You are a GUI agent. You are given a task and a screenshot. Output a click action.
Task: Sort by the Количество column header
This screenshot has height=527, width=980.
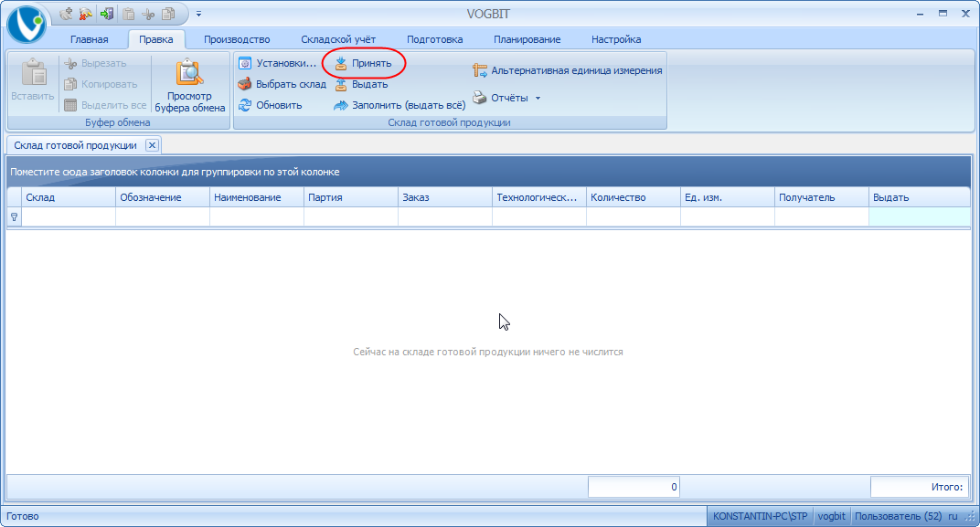coord(631,197)
